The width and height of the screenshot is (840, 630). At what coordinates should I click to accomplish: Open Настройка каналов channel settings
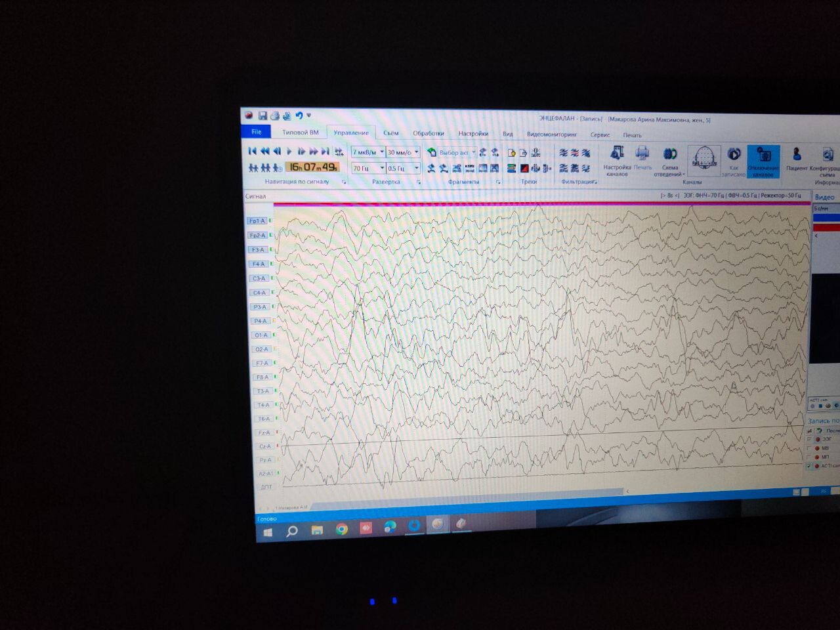click(617, 161)
